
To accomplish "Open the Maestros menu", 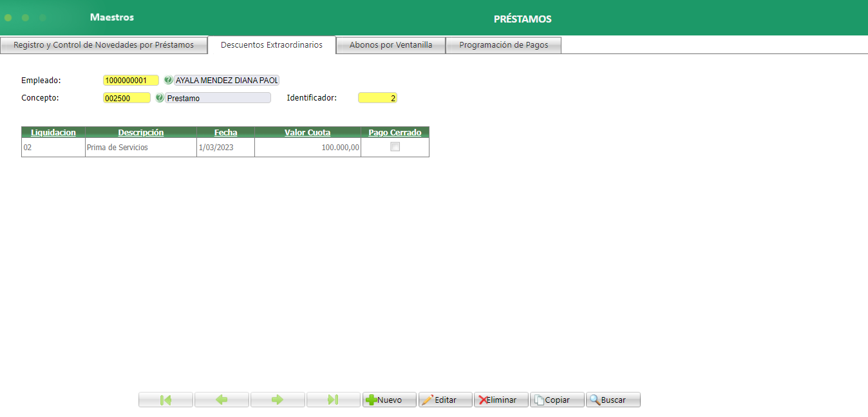I will (x=113, y=17).
